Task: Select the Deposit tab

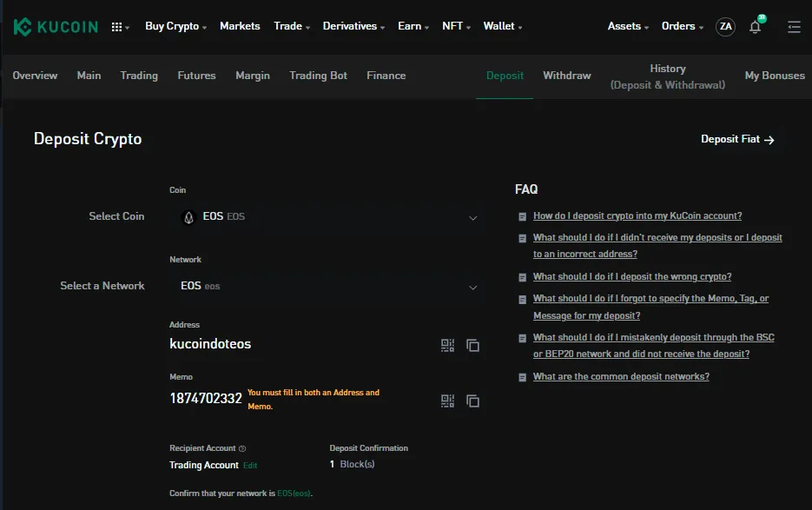Action: pos(505,76)
